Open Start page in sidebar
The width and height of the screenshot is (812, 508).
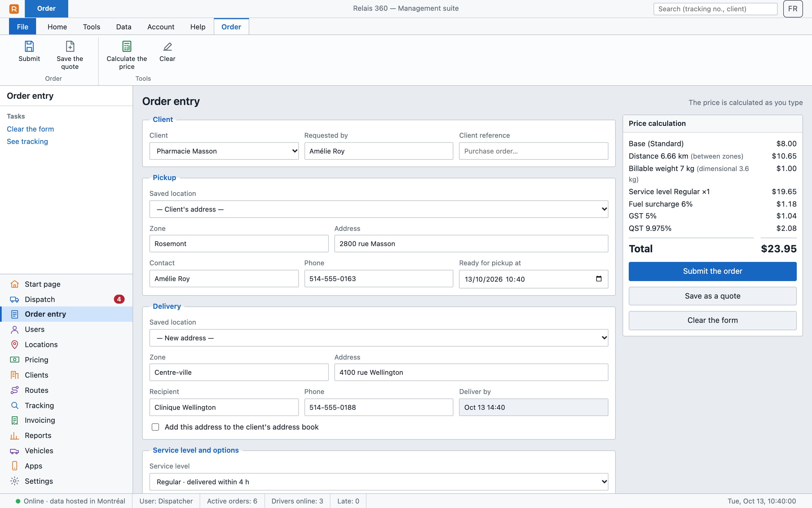tap(67, 284)
